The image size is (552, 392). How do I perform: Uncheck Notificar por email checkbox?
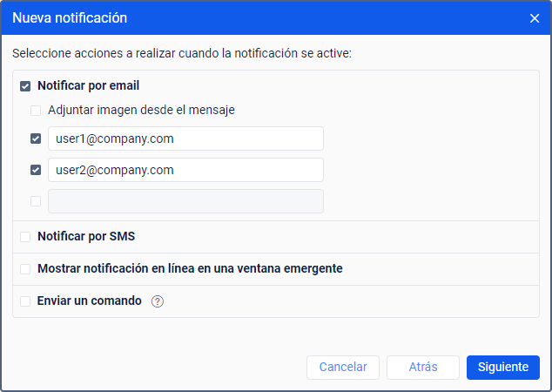pyautogui.click(x=25, y=86)
